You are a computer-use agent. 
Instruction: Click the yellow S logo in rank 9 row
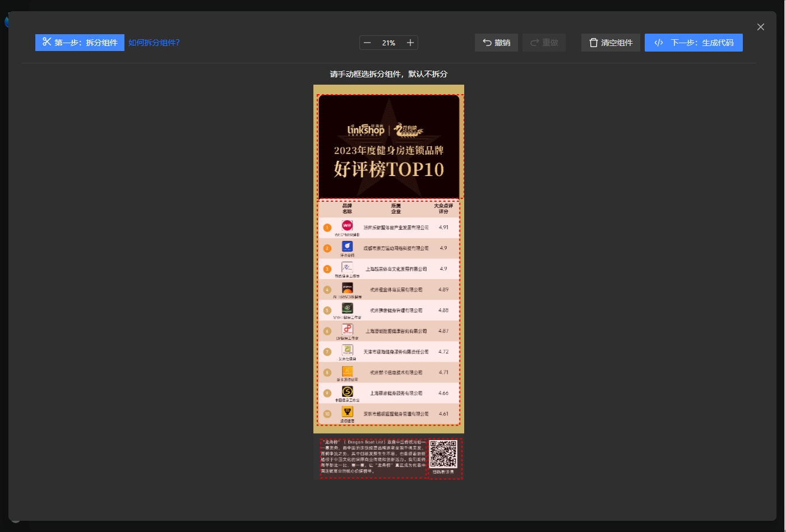pos(348,391)
